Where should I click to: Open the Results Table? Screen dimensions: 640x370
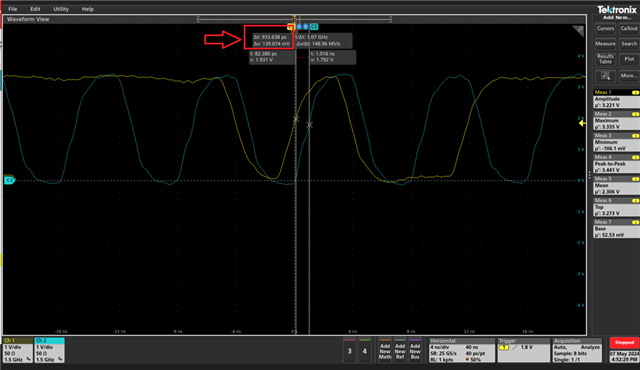coord(605,59)
